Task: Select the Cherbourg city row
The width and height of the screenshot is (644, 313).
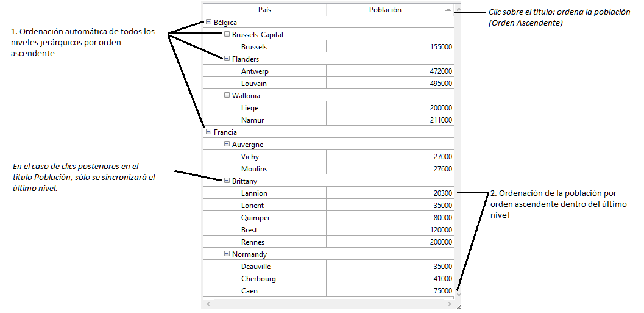Action: coord(258,279)
